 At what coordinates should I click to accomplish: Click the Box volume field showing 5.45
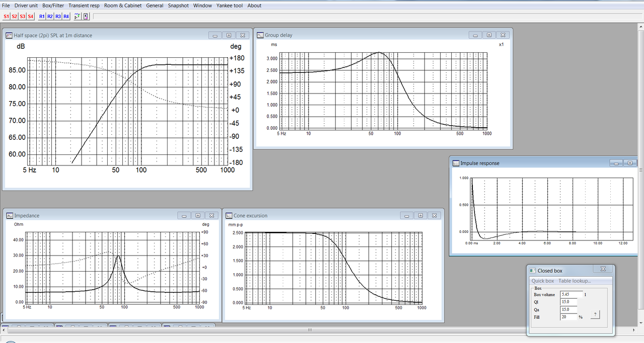pyautogui.click(x=572, y=294)
